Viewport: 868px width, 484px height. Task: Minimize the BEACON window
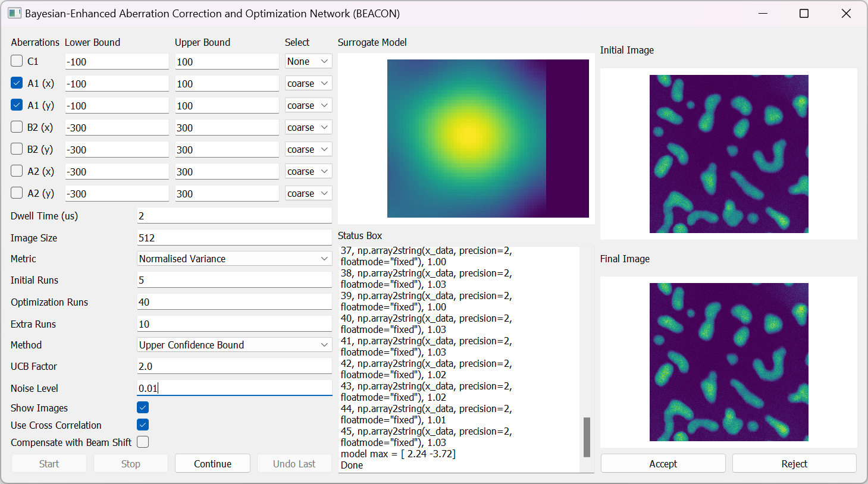763,13
